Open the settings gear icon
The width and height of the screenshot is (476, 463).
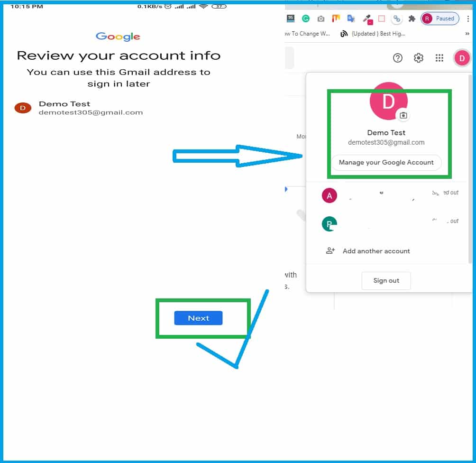(x=418, y=58)
